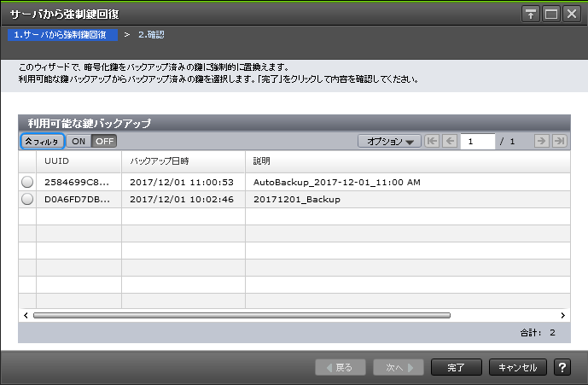This screenshot has height=385, width=588.
Task: Click step 1.サーバから強制鍵回復 tab
Action: (x=62, y=35)
